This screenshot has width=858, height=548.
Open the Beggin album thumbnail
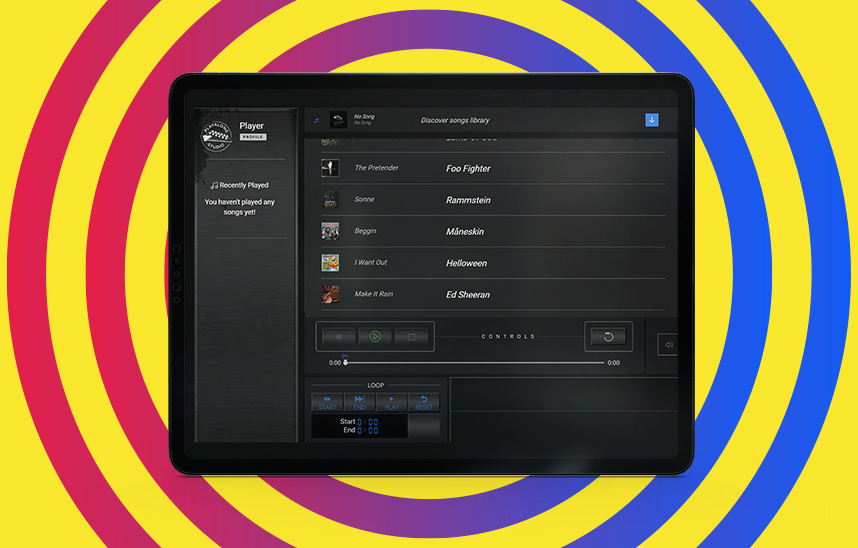pyautogui.click(x=330, y=231)
